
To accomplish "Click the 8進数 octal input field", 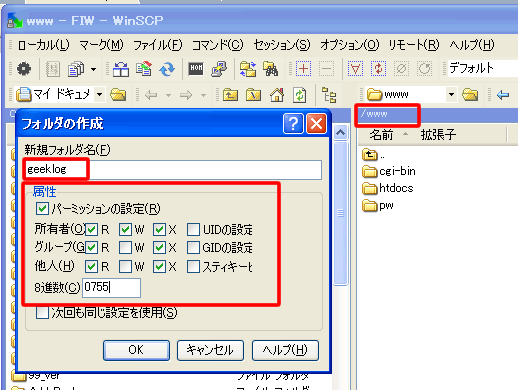I will 111,288.
